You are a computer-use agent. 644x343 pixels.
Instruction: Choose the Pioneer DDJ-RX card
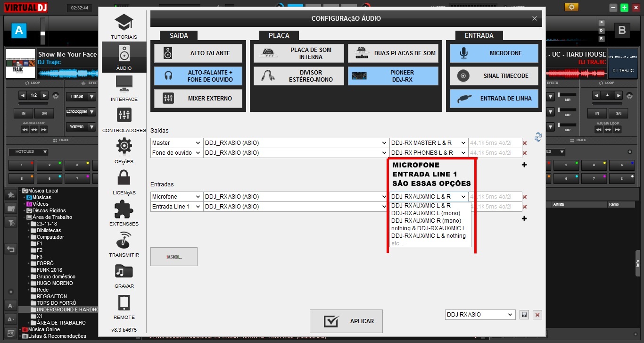(393, 76)
